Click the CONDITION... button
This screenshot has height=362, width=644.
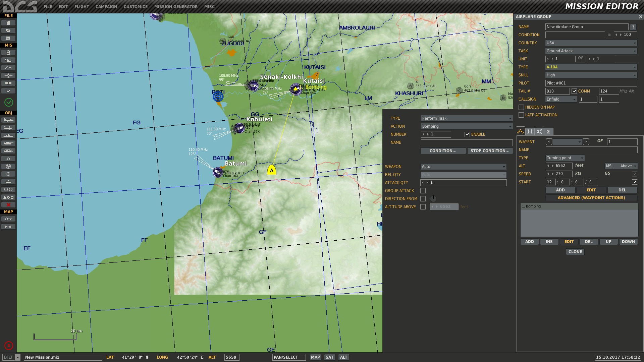443,151
